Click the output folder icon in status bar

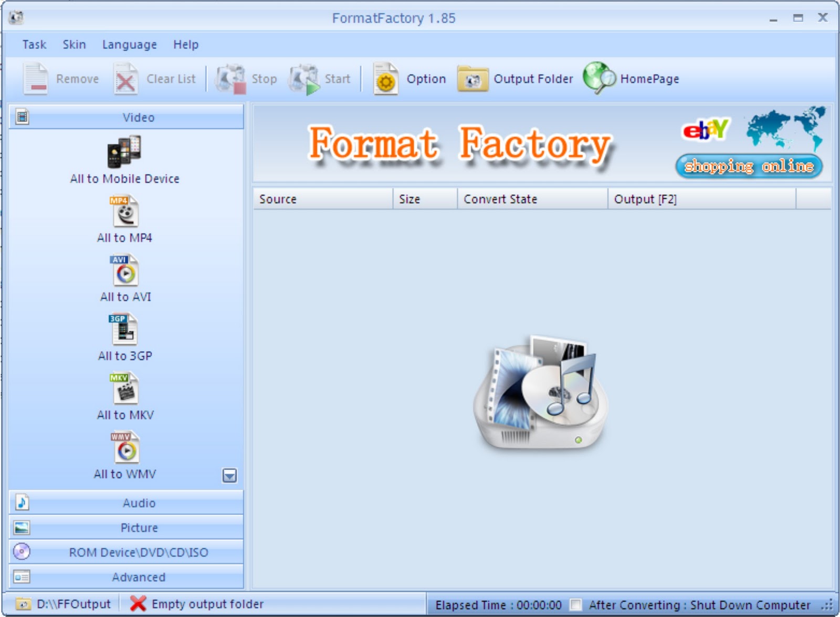pos(23,604)
